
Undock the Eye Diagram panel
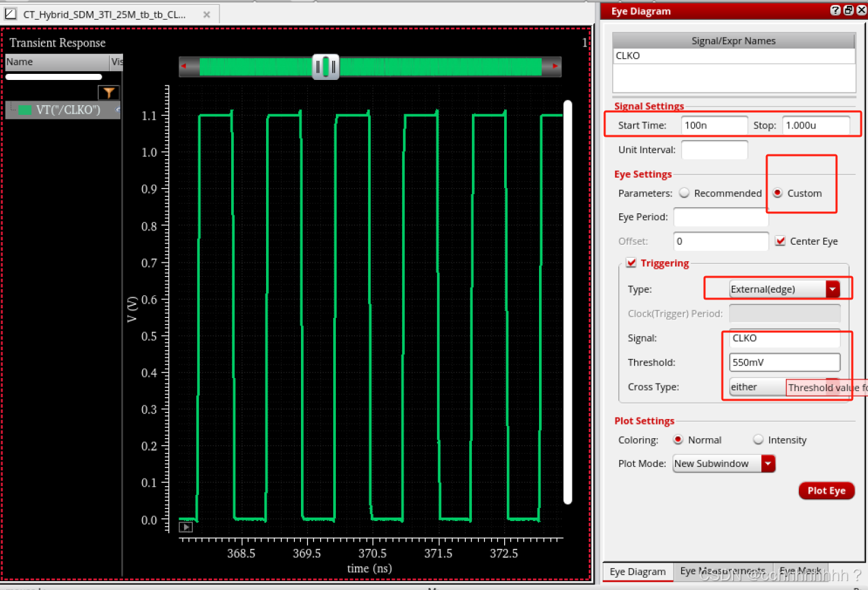coord(848,10)
